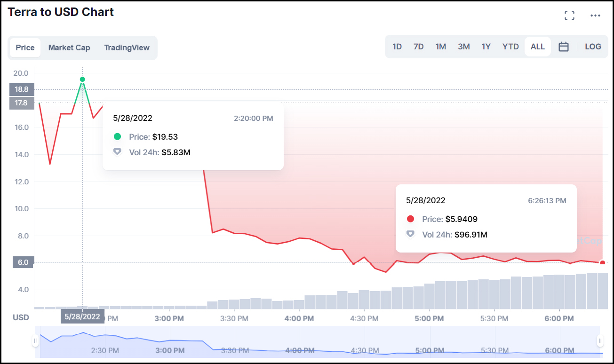
Task: Select the Price tab
Action: [x=25, y=47]
